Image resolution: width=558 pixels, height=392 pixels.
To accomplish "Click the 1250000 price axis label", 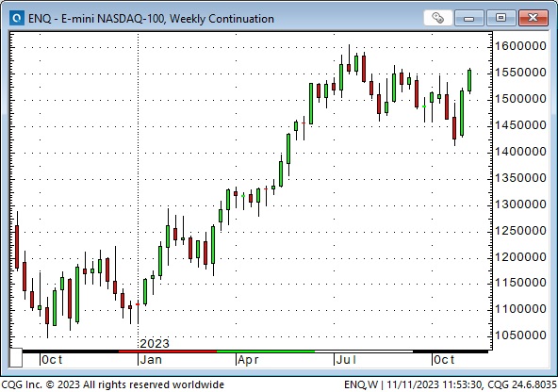I will [x=520, y=230].
